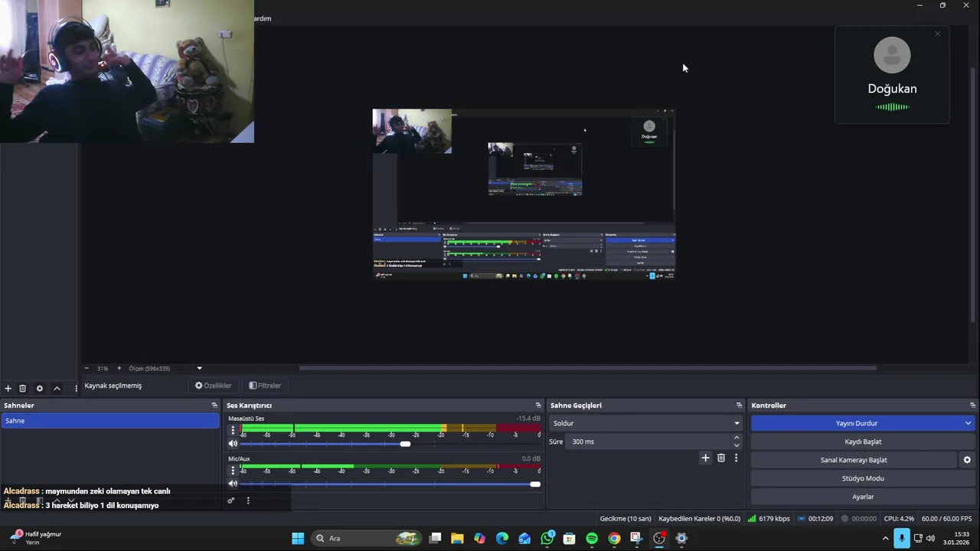Mute Mic/Aux speaker icon
Screen dimensions: 980x551
tap(233, 484)
